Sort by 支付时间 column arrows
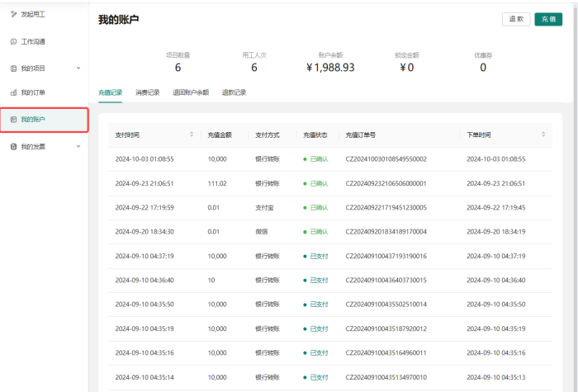Screen dimensions: 578x392 tap(192, 135)
